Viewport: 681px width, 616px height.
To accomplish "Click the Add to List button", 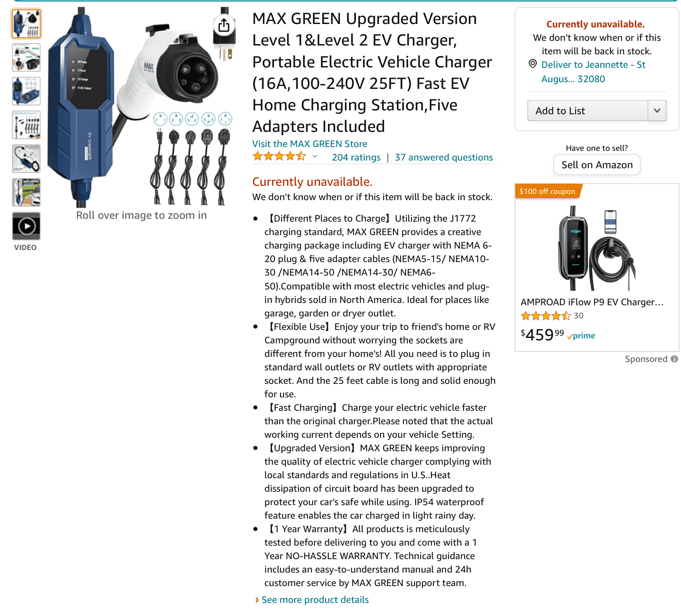I will pos(588,111).
